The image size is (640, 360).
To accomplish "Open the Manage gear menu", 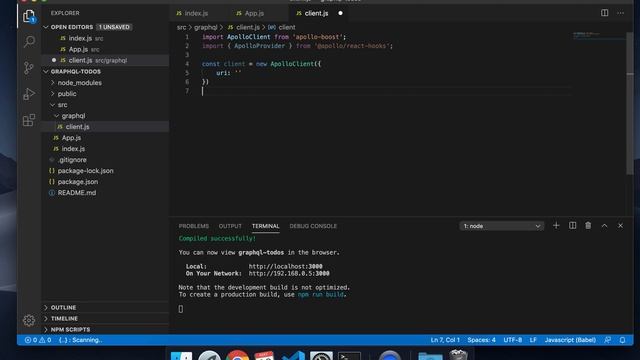I will pyautogui.click(x=29, y=320).
